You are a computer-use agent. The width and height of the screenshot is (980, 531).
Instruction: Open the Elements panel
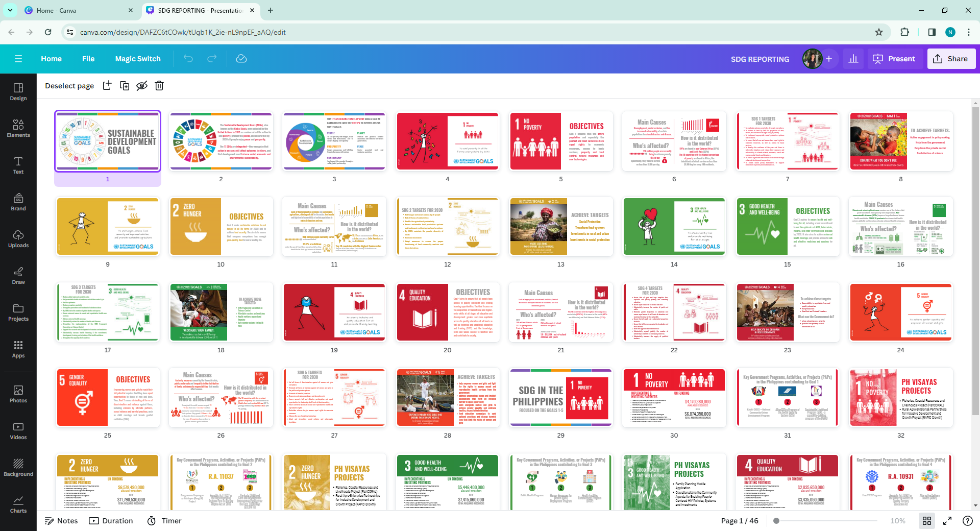(x=18, y=129)
